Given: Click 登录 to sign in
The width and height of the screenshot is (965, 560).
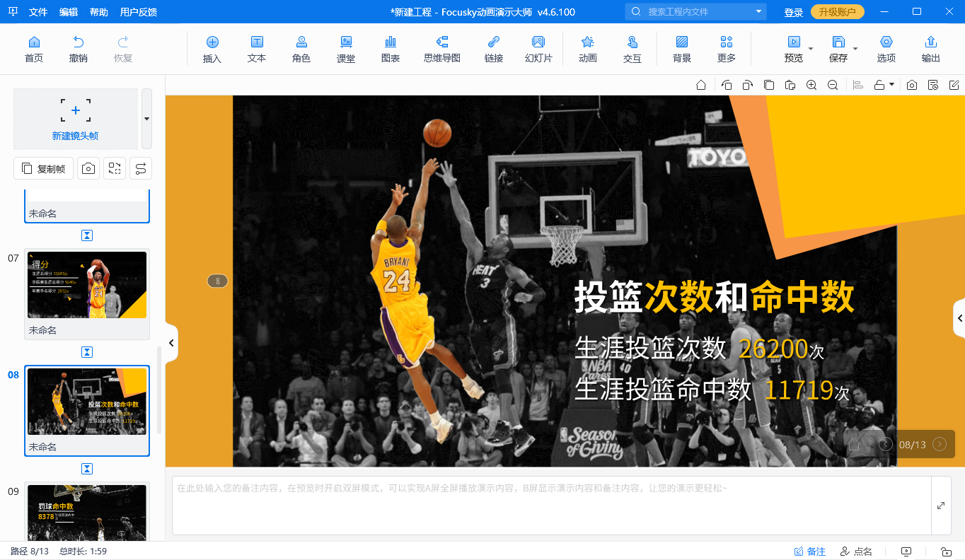Looking at the screenshot, I should tap(794, 12).
